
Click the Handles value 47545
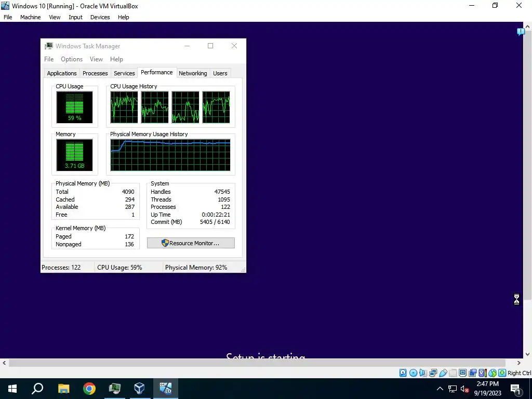tap(222, 192)
